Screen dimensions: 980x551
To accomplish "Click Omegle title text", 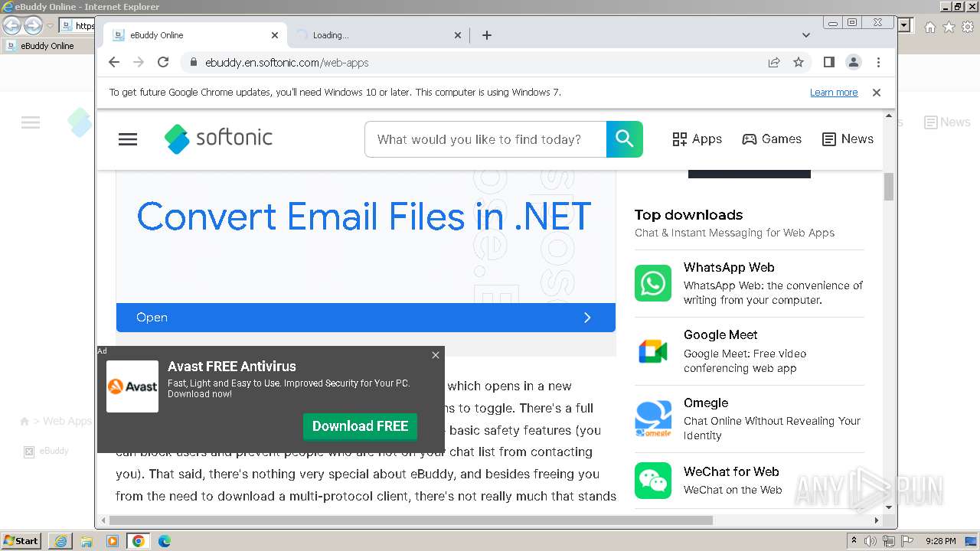I will point(706,403).
